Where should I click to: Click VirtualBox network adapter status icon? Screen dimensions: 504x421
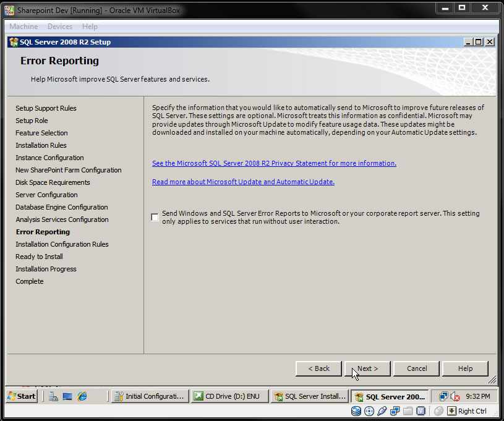pyautogui.click(x=395, y=411)
